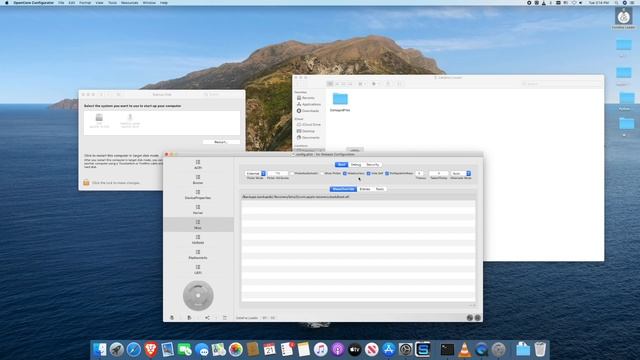
Task: Open the UEFI sidebar section
Action: [198, 269]
